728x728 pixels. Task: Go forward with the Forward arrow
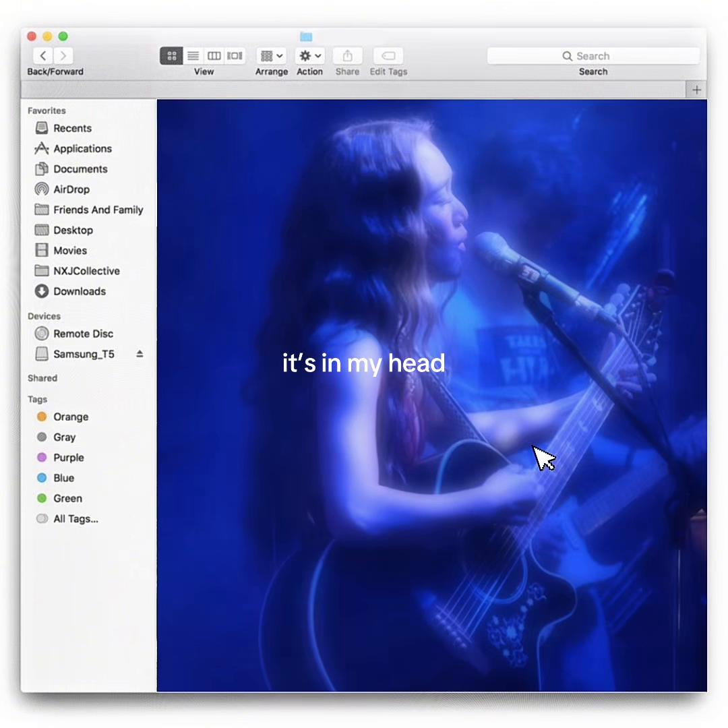click(x=63, y=56)
